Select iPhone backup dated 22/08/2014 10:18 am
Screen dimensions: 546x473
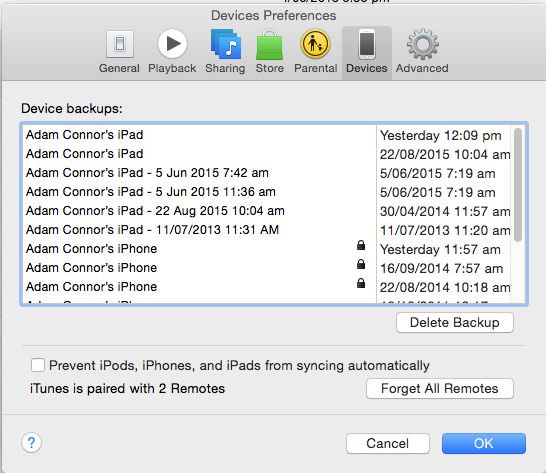[x=267, y=287]
